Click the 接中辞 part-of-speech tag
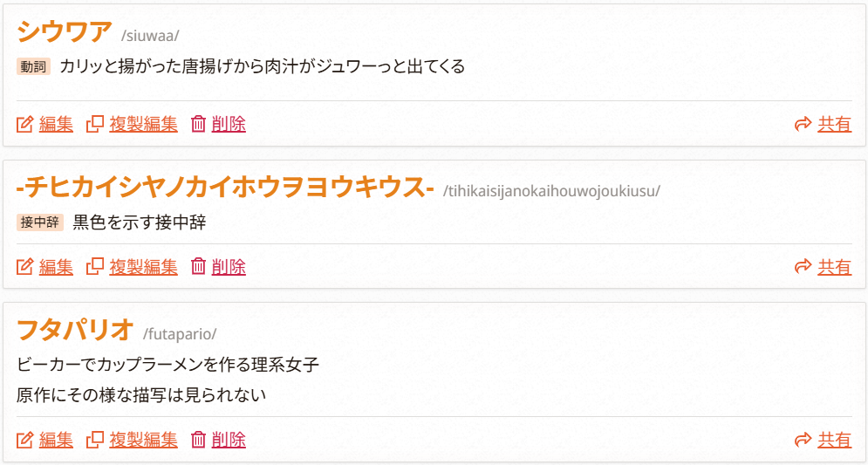Screen dimensions: 868x465 tap(40, 222)
